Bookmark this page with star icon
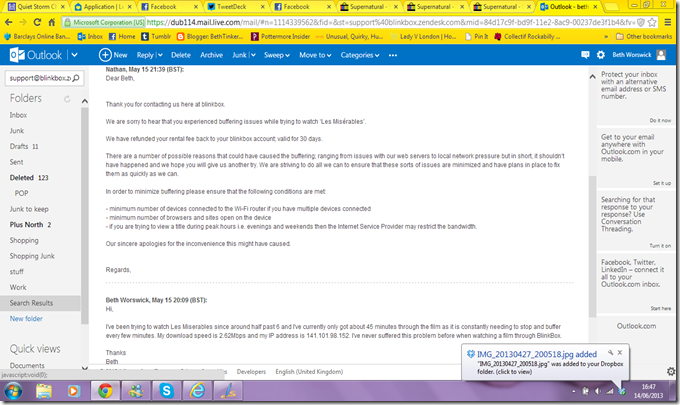This screenshot has width=680, height=405. click(652, 22)
